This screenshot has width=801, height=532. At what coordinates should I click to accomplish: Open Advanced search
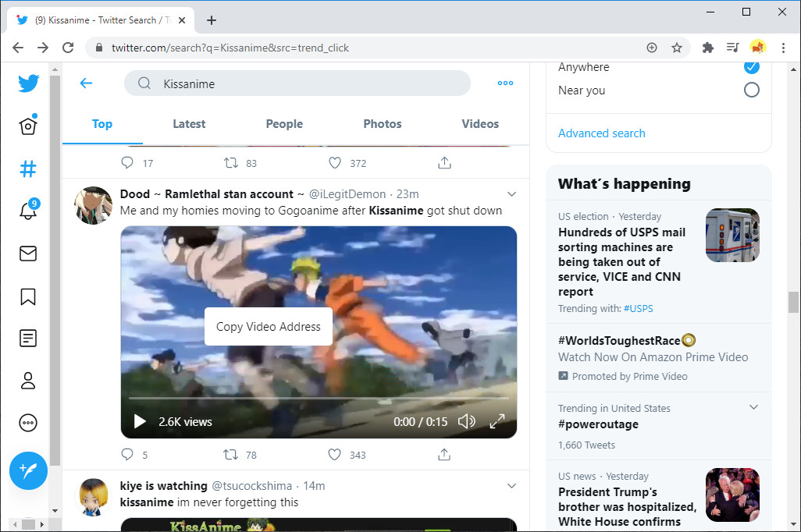point(601,133)
